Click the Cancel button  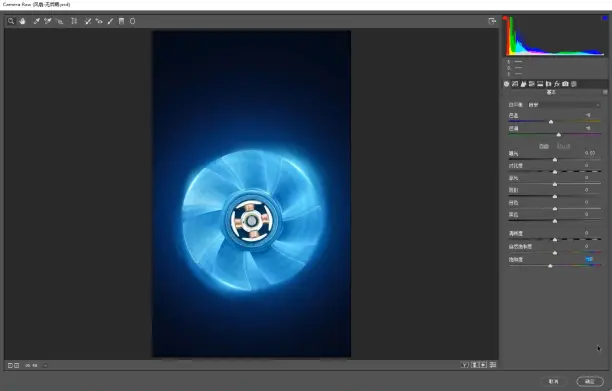point(553,381)
